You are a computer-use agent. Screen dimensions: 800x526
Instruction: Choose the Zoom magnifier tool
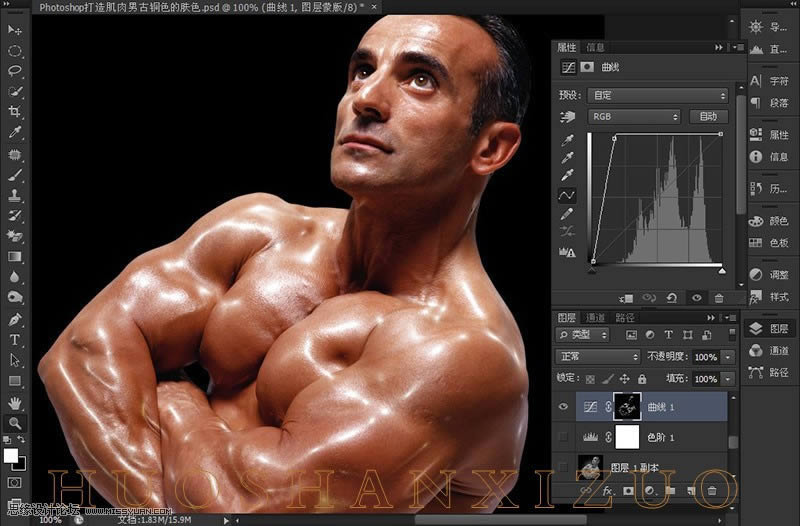15,423
